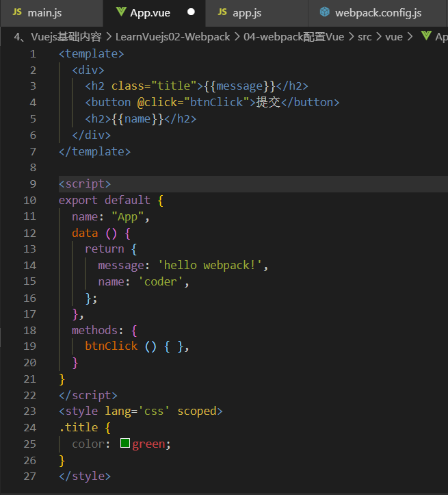Click 'export default' on line 10
This screenshot has height=495, width=448.
(x=105, y=201)
